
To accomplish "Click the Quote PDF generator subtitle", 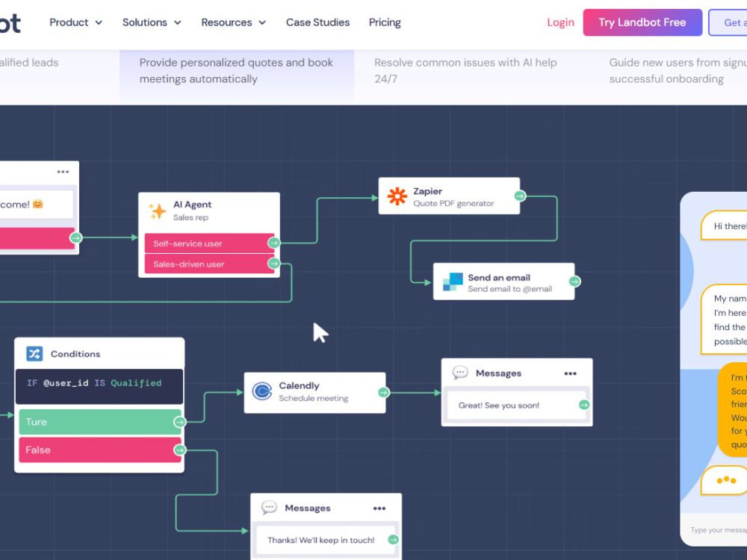I will (x=453, y=203).
